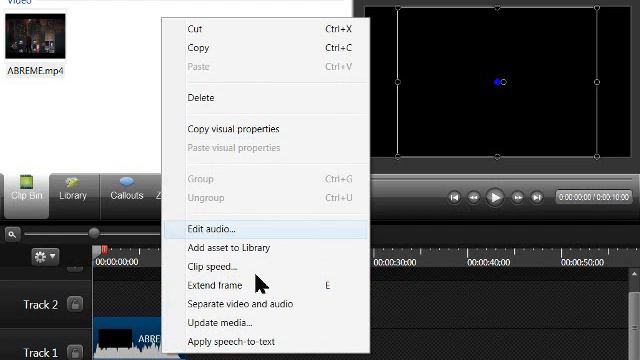Click the 00:00:30;00 ruler mark
The height and width of the screenshot is (360, 640).
click(395, 262)
